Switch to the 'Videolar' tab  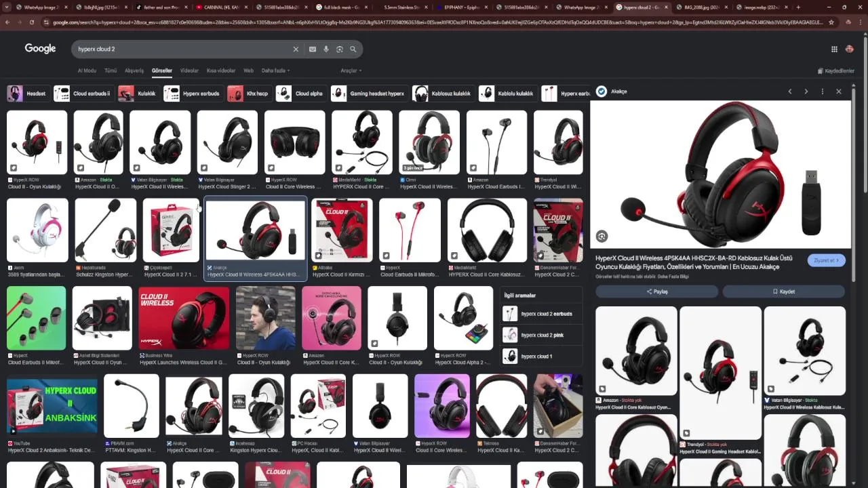tap(189, 70)
